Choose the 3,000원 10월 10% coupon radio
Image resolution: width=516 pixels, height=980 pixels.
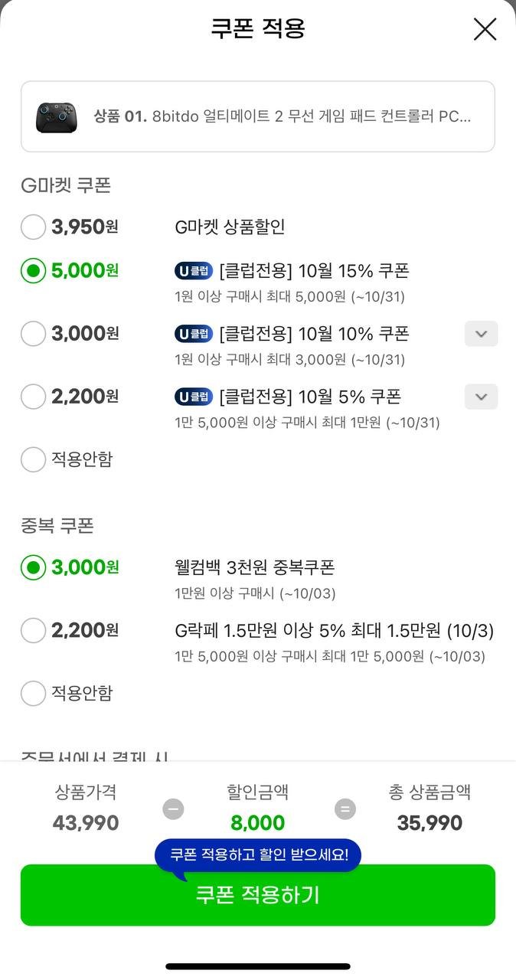pyautogui.click(x=34, y=334)
